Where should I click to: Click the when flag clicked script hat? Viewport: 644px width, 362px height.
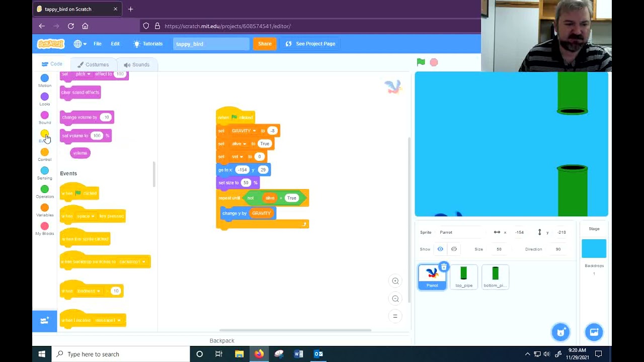point(235,117)
